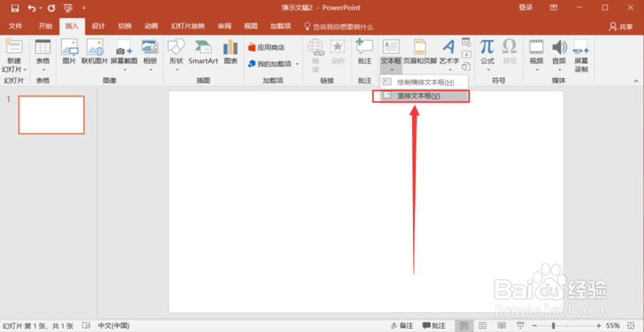
Task: Insert 页眉和页脚 header and footer
Action: (x=420, y=53)
